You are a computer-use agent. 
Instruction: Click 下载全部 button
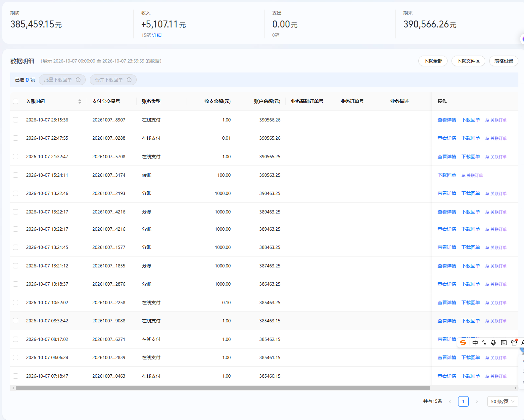click(433, 61)
